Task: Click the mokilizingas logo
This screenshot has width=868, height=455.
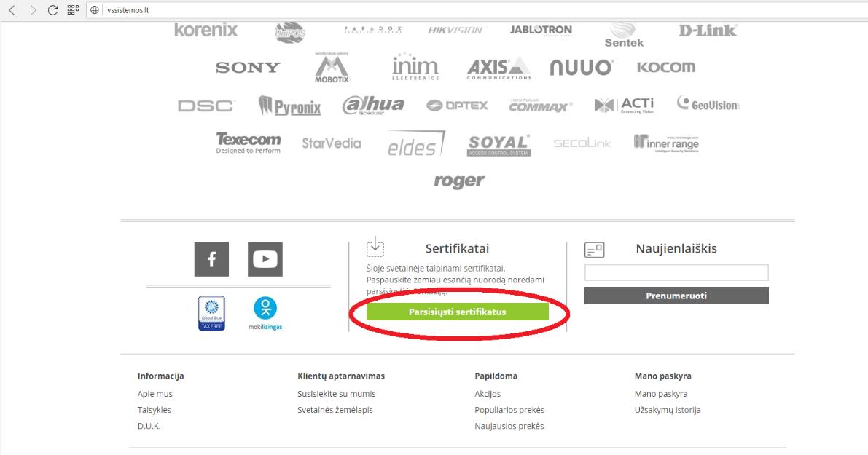Action: [x=265, y=314]
